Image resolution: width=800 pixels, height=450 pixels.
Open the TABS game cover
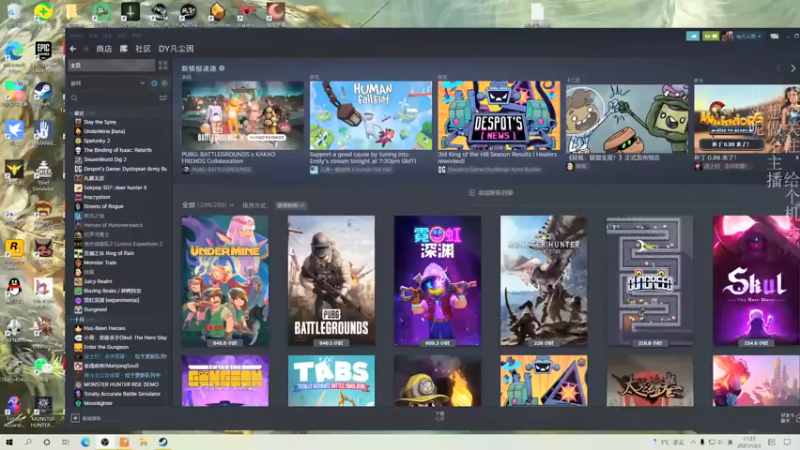(331, 381)
